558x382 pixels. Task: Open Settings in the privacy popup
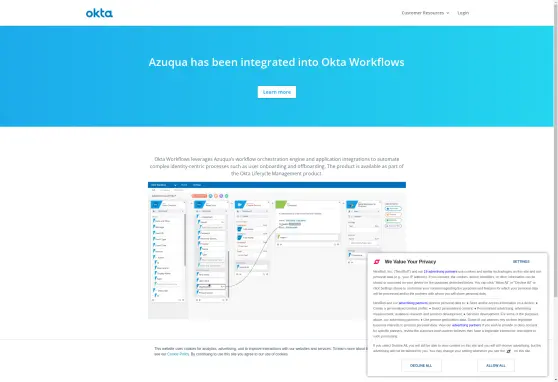click(x=521, y=262)
